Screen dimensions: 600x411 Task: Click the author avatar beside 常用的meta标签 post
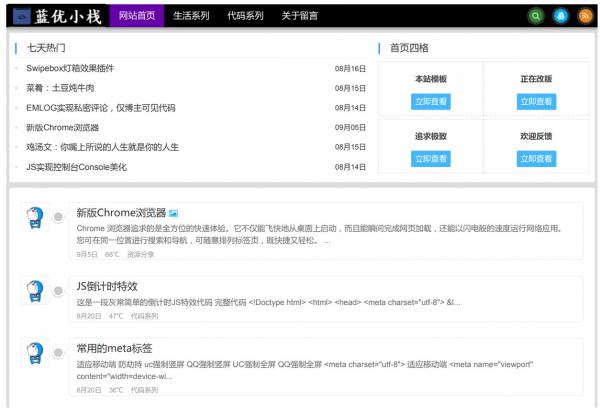35,353
